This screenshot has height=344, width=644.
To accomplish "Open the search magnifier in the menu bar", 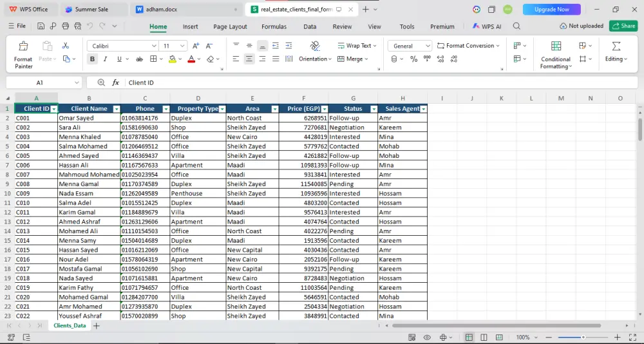I will 516,26.
